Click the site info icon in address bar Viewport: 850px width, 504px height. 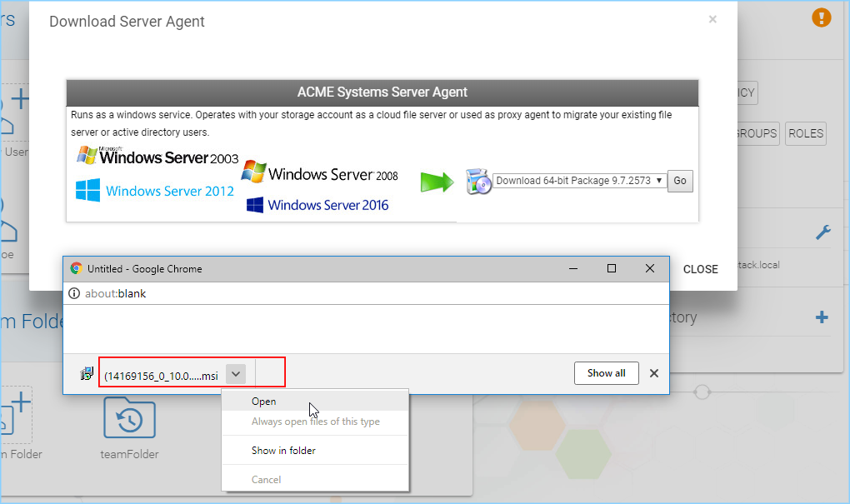coord(73,293)
